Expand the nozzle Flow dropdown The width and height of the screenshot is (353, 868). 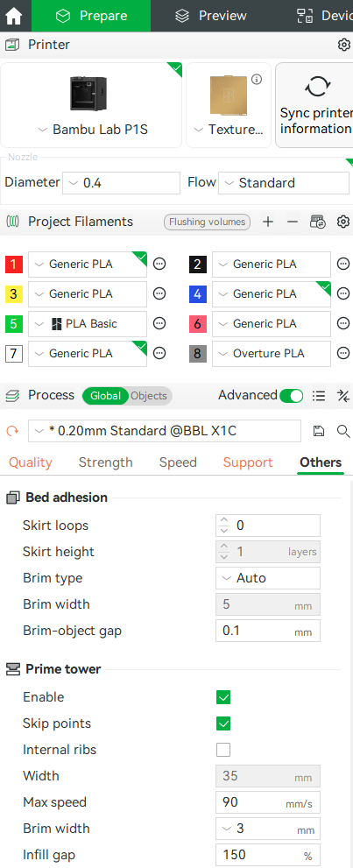[x=284, y=183]
